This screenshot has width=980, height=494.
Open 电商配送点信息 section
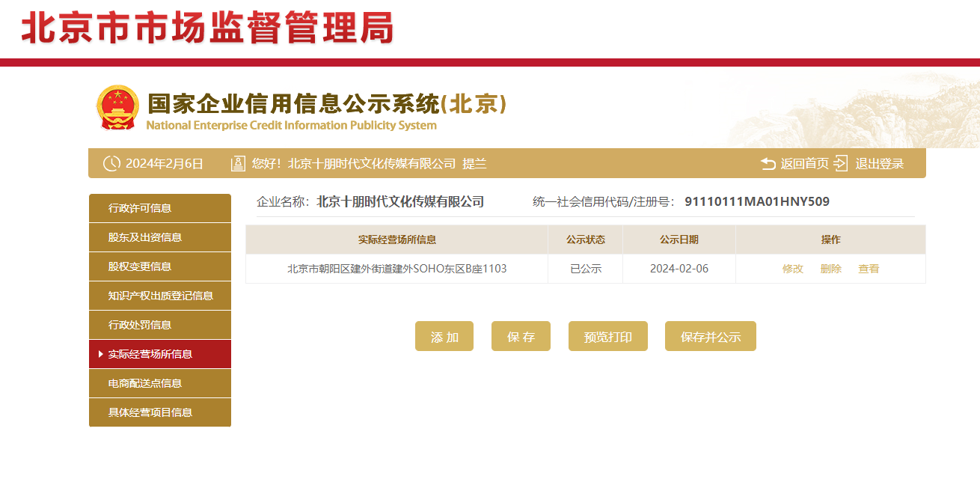point(160,383)
